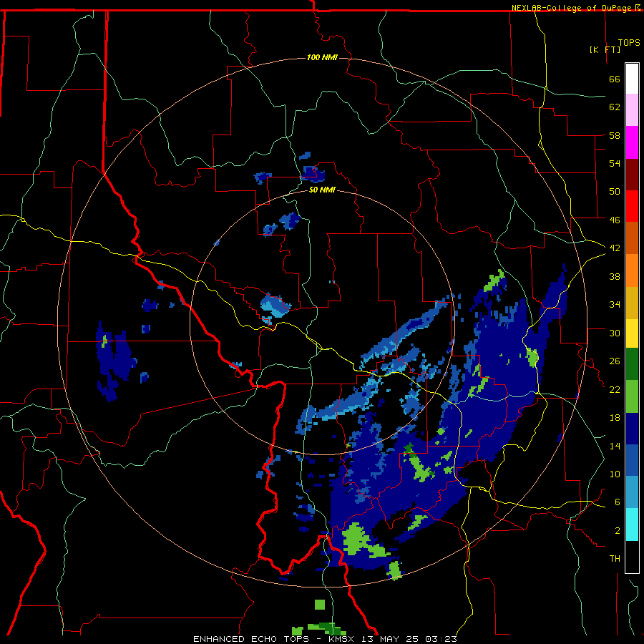Click the dark orange legend swatch
Image resolution: width=644 pixels, height=644 pixels.
tap(632, 238)
